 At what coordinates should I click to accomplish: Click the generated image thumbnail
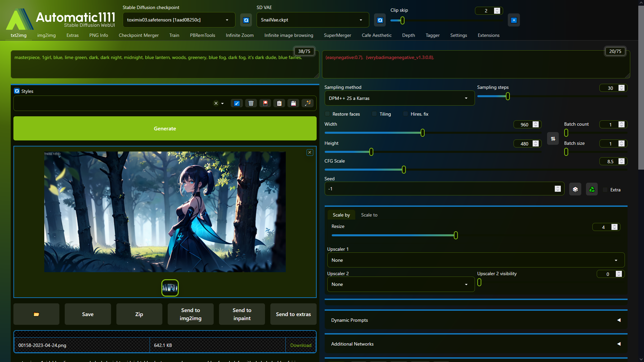(x=170, y=287)
